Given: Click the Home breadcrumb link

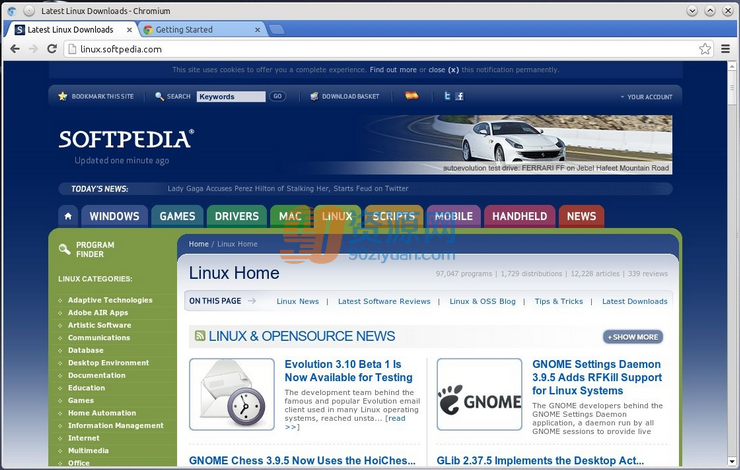Looking at the screenshot, I should [x=198, y=244].
